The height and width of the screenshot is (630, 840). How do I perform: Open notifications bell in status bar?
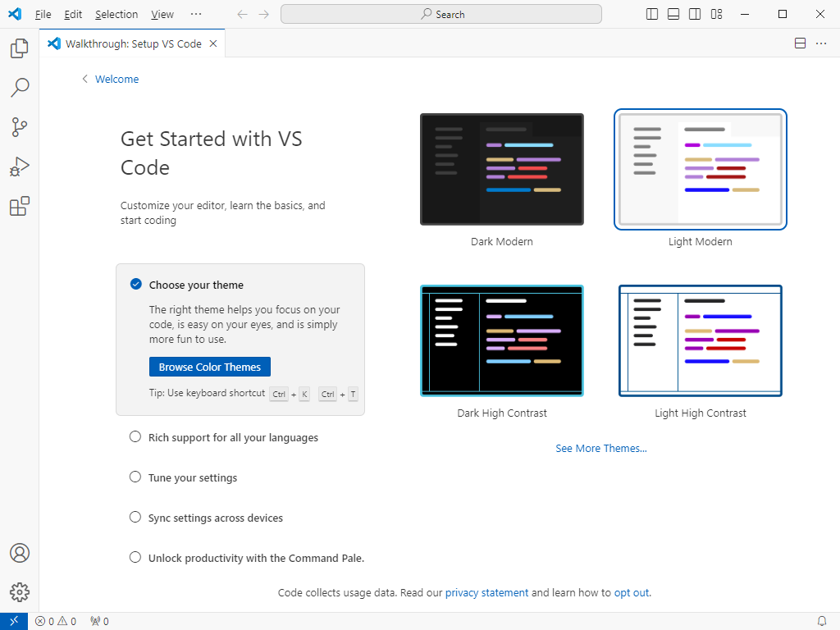point(822,622)
